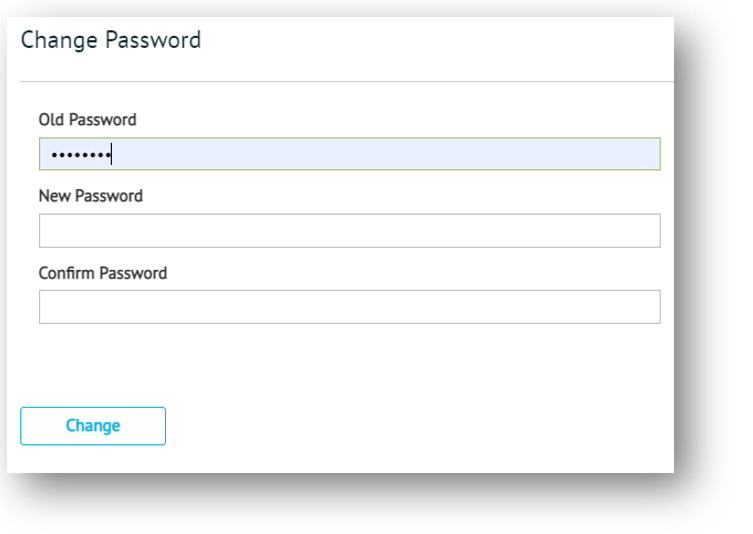Click empty dialog area right of Change button
Image resolution: width=753 pixels, height=534 pixels.
pyautogui.click(x=420, y=426)
